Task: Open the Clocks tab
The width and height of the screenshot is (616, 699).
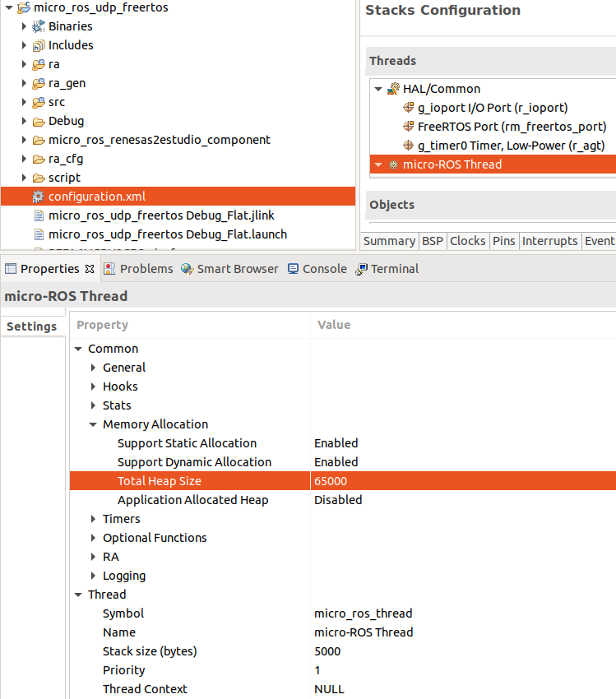Action: tap(468, 241)
